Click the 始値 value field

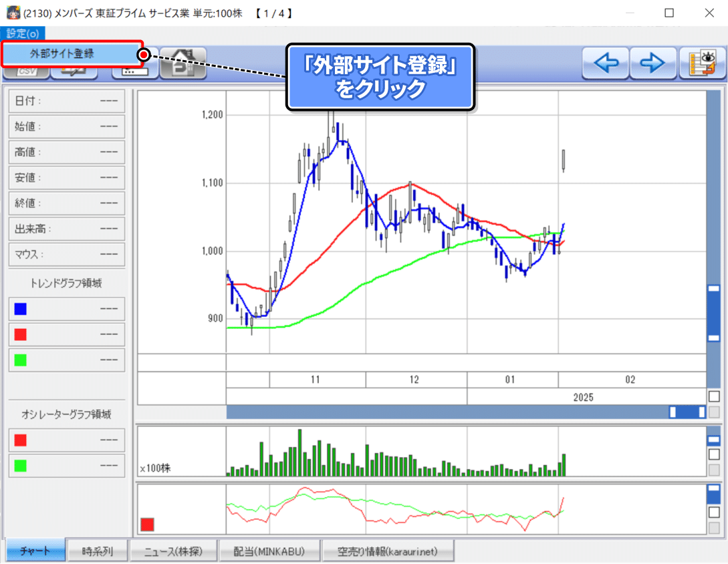[x=67, y=127]
